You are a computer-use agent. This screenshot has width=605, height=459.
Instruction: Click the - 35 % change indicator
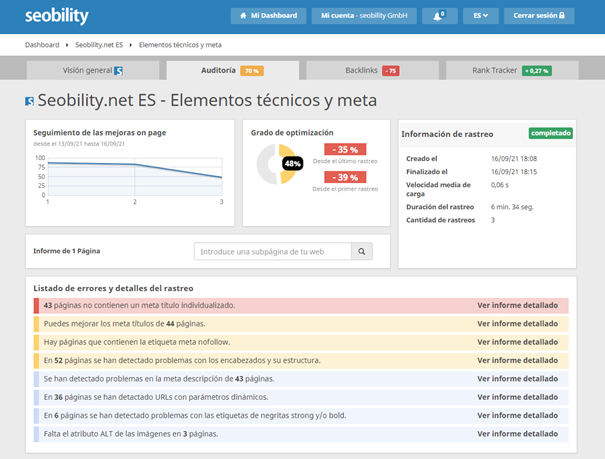click(x=345, y=149)
